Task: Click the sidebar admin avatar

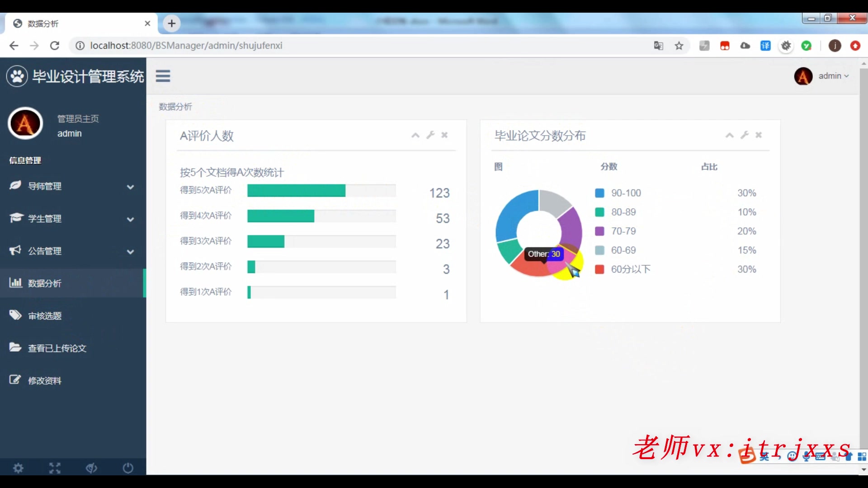Action: click(25, 123)
